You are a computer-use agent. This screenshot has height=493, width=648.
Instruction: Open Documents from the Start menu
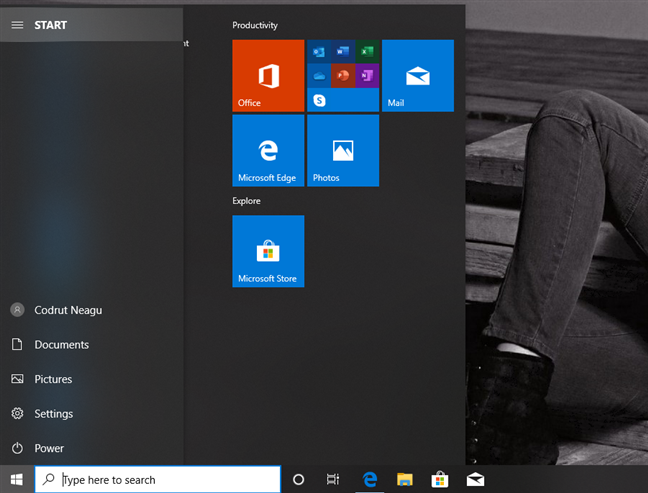[92, 344]
